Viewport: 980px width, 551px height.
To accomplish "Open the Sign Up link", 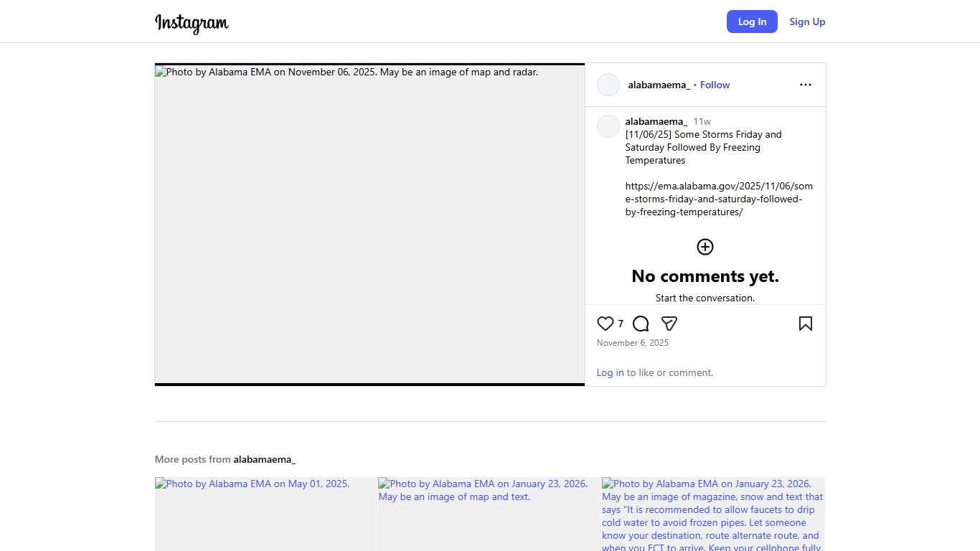I will point(807,22).
